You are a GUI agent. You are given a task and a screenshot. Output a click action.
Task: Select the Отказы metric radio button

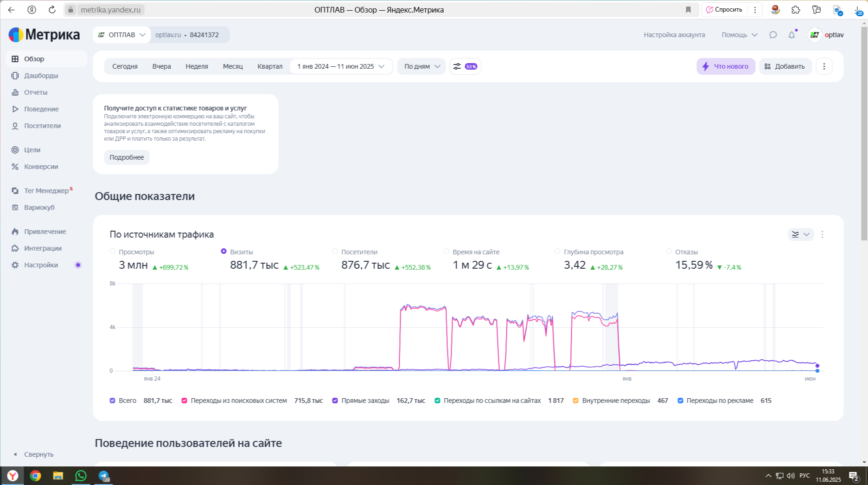669,252
